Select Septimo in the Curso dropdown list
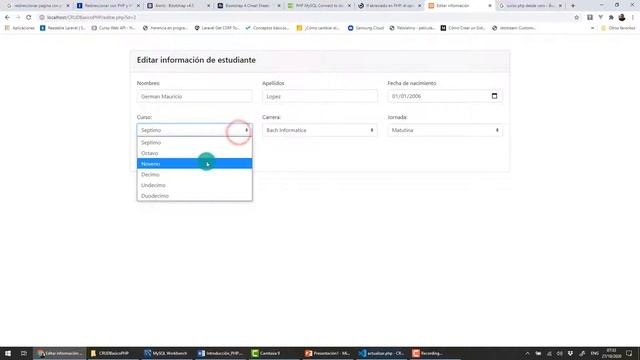 click(x=194, y=142)
